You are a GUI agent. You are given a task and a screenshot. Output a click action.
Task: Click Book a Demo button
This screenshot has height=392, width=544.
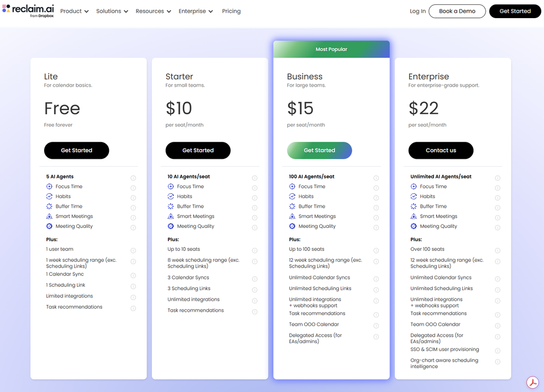coord(457,11)
